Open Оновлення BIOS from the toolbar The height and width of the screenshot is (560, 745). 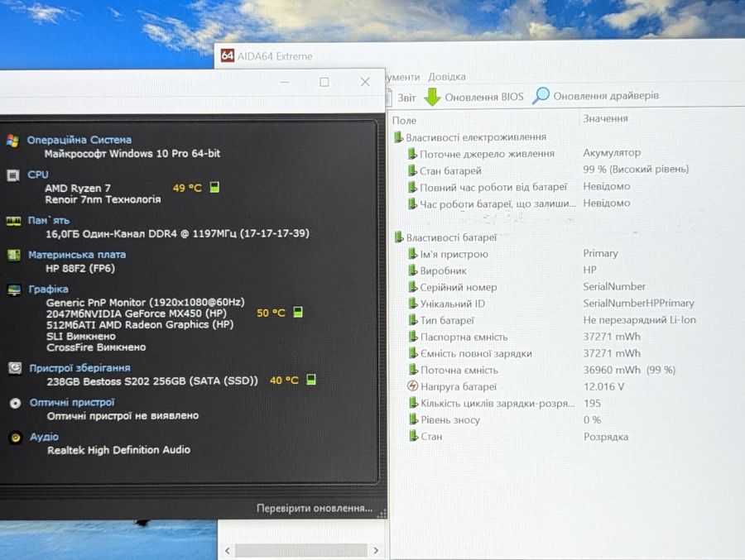tap(483, 97)
